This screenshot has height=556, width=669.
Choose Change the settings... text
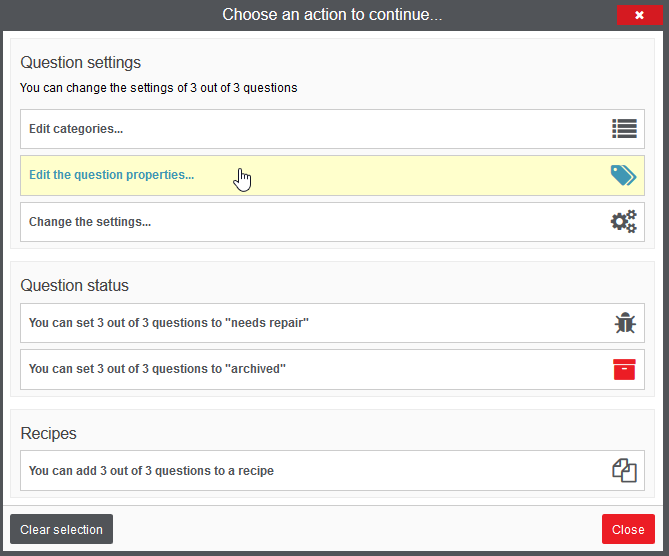(x=90, y=222)
